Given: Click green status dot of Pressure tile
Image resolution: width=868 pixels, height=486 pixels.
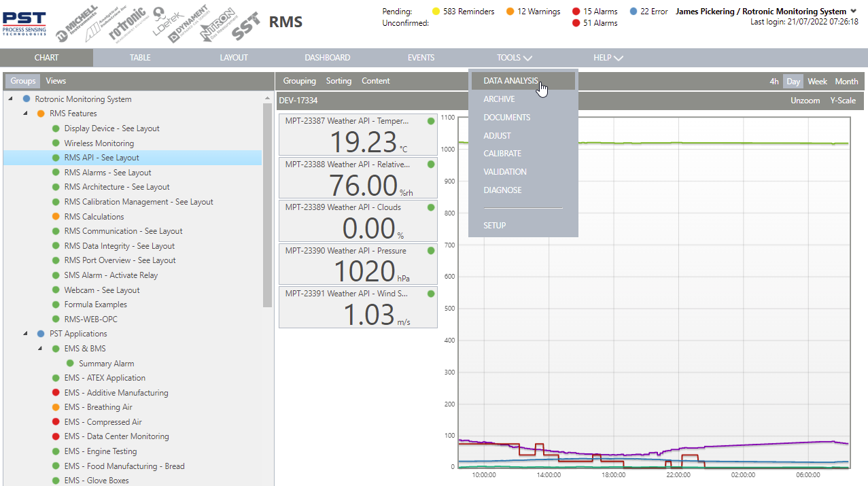Looking at the screenshot, I should click(430, 251).
